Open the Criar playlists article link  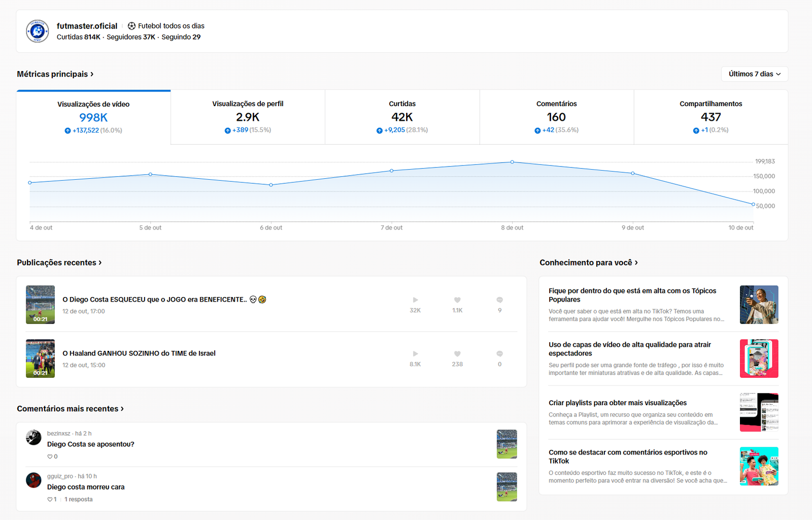tap(618, 403)
